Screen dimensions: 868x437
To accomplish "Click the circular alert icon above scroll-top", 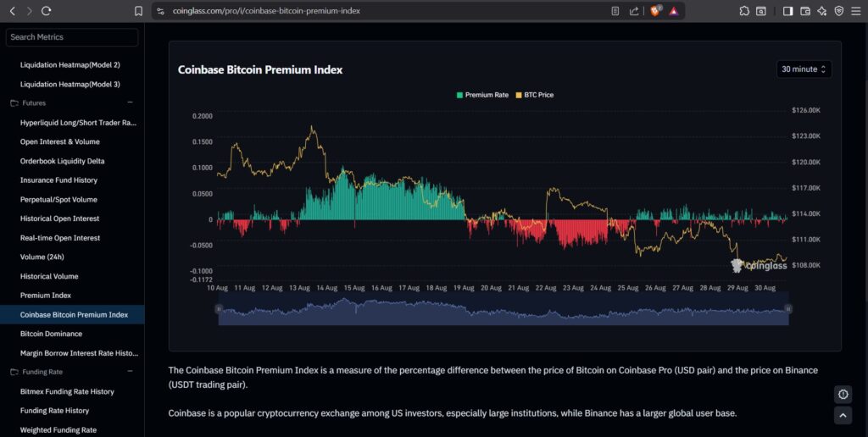I will [x=843, y=395].
